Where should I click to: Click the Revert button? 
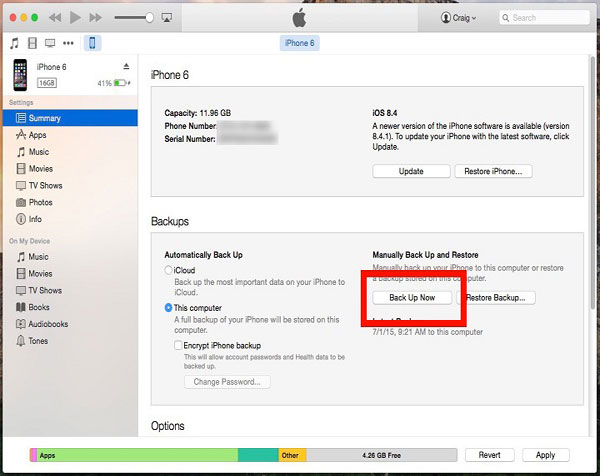(x=489, y=455)
